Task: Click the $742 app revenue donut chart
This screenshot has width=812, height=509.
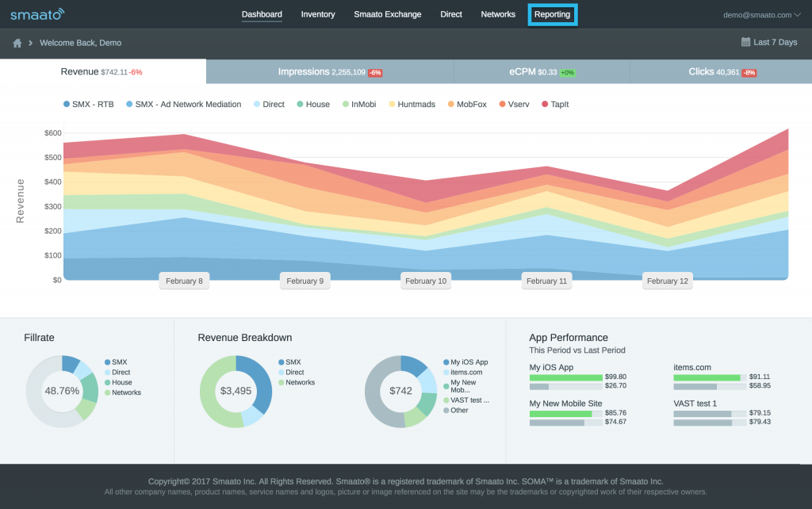Action: [400, 391]
